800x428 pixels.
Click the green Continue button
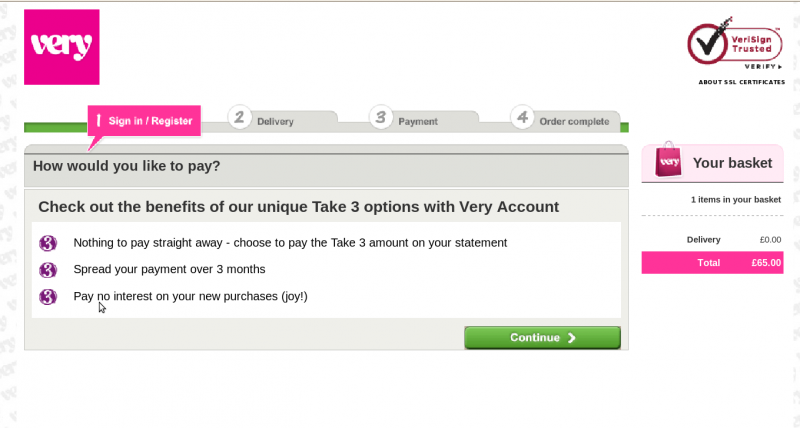(x=542, y=338)
